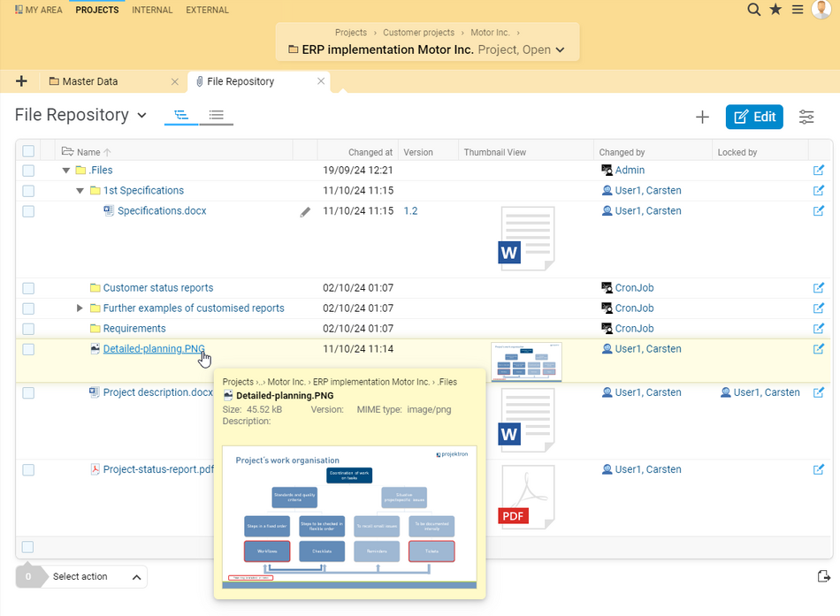Click the Name column folder icon
The height and width of the screenshot is (616, 840).
pyautogui.click(x=67, y=152)
